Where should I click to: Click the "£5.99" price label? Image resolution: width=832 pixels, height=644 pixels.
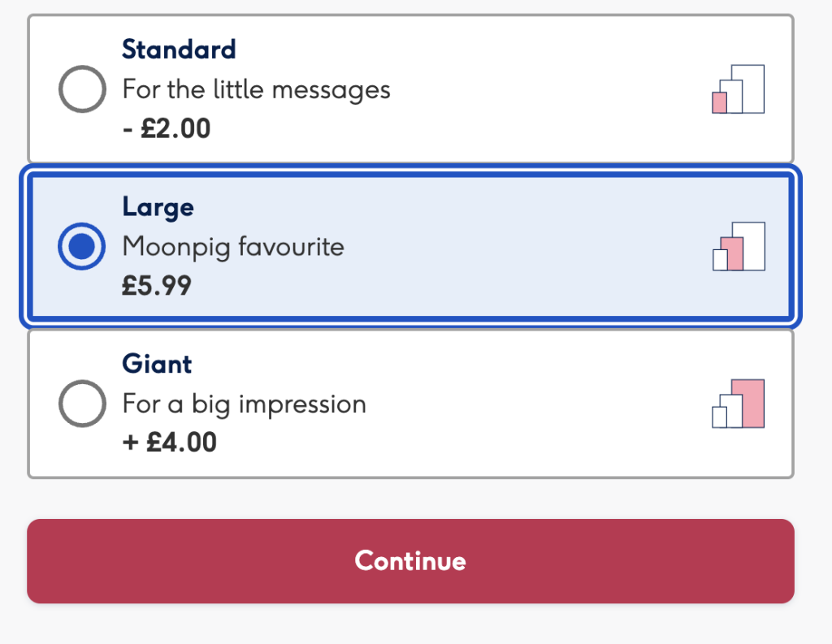157,286
